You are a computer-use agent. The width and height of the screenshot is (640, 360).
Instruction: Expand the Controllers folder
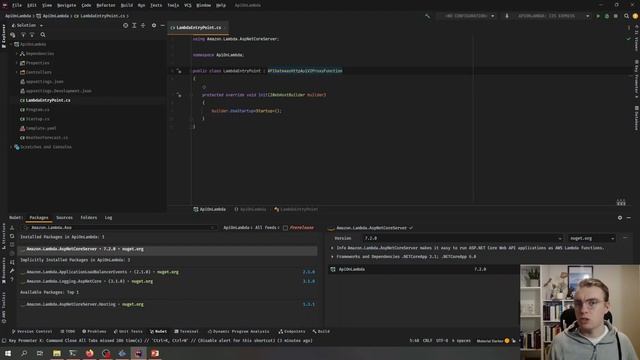pos(17,72)
